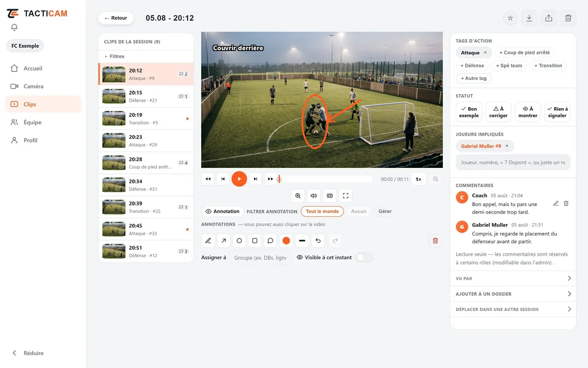
Task: Expand 'Déplacer dans une autre session'
Action: click(x=513, y=309)
